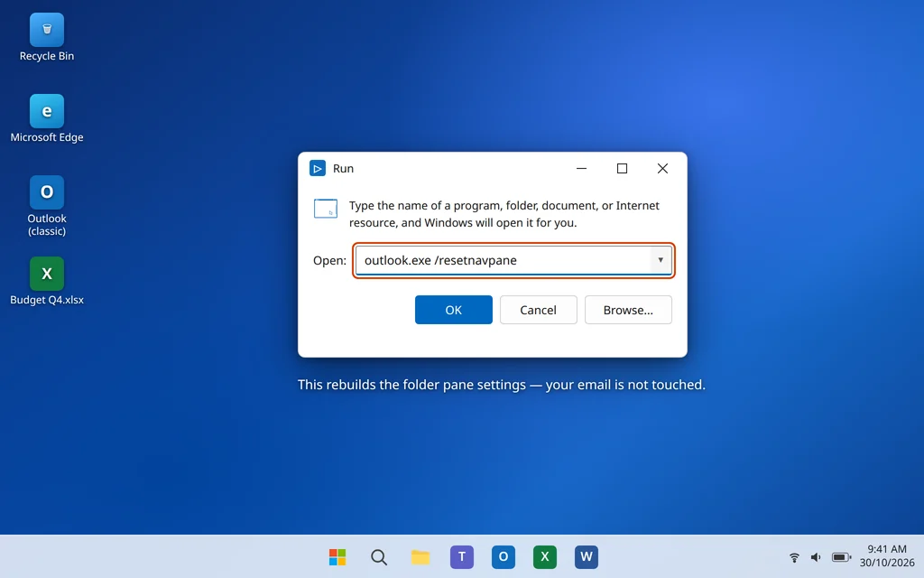
Task: Select the Outlook (classic) desktop icon
Action: pos(47,206)
